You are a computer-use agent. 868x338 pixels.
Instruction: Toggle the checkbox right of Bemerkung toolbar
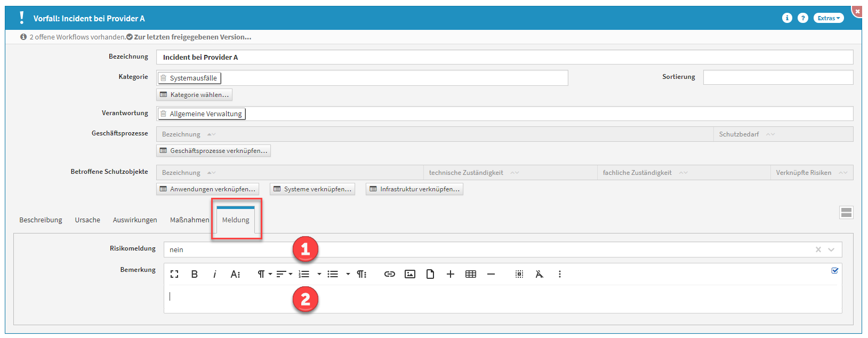coord(834,270)
